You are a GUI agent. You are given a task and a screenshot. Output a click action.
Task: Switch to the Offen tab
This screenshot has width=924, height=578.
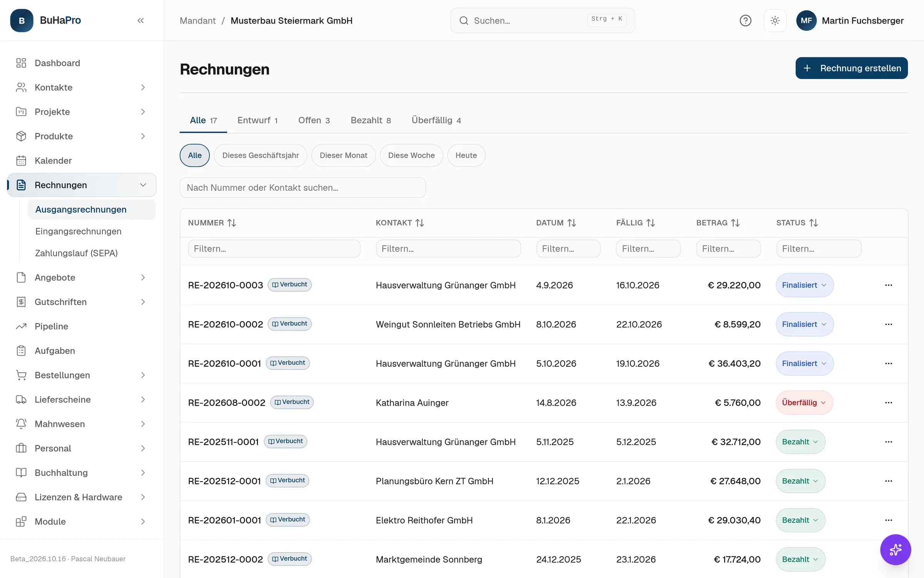coord(314,120)
